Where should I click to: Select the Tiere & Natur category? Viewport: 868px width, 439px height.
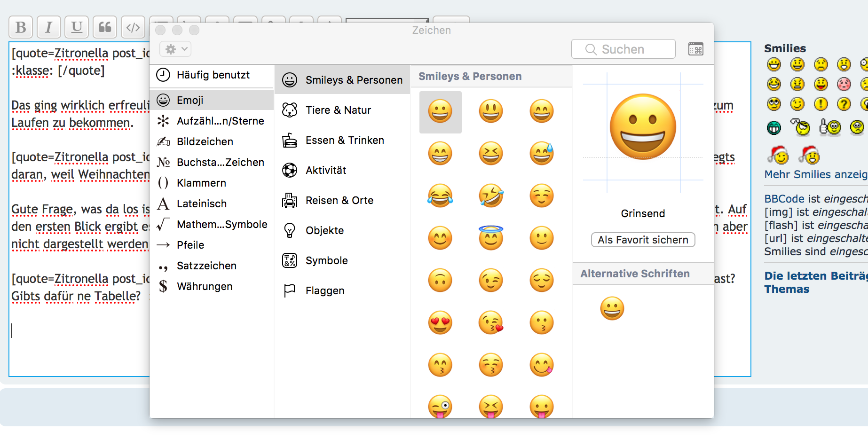(338, 110)
